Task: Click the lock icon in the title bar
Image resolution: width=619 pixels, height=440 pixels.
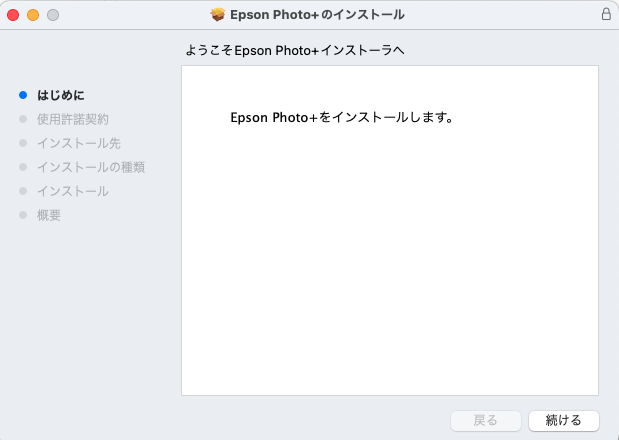Action: (x=606, y=14)
